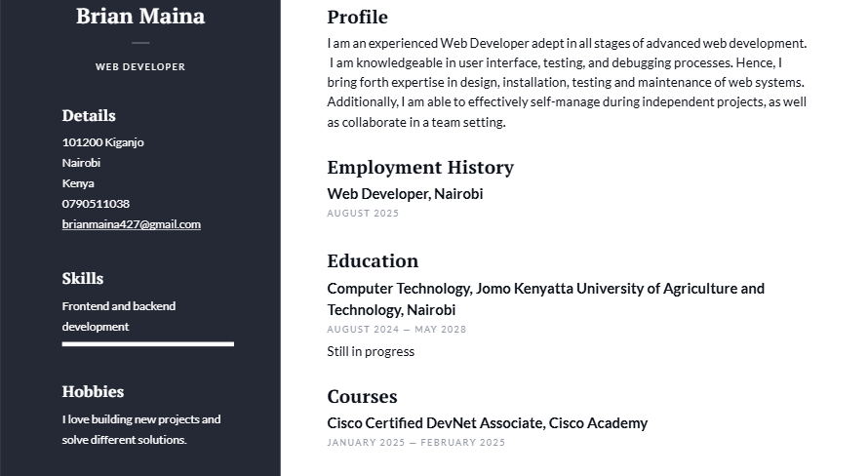Screen dimensions: 868x476
Task: Click the Skills section heading
Action: pyautogui.click(x=83, y=278)
